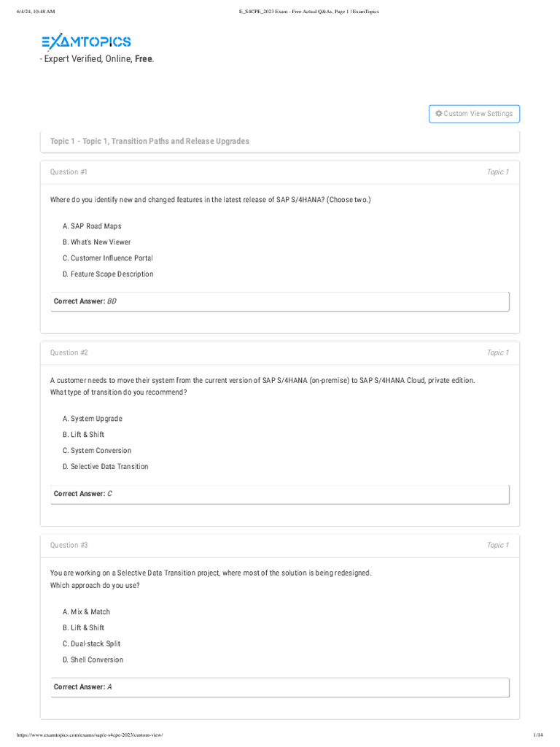Click the Question #3 header label
The width and height of the screenshot is (560, 747).
pyautogui.click(x=69, y=546)
